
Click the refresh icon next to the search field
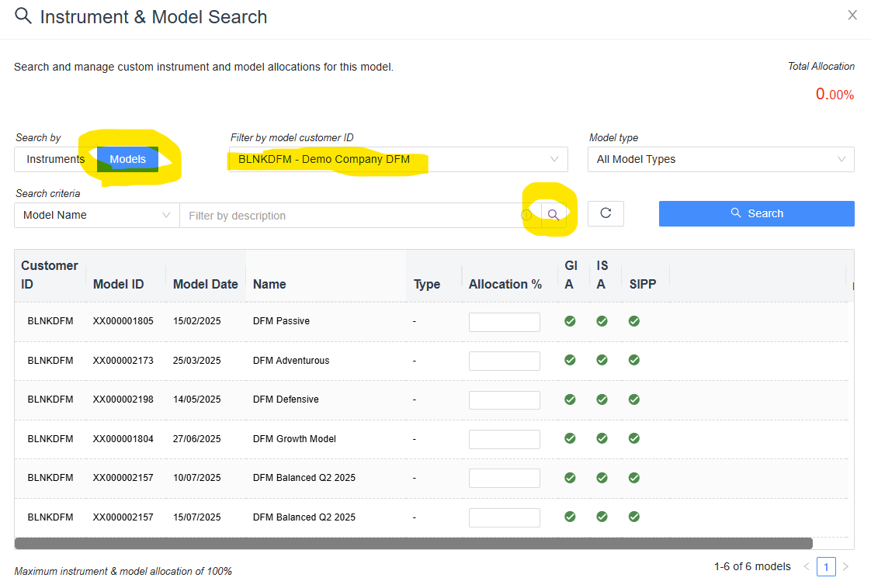[606, 214]
